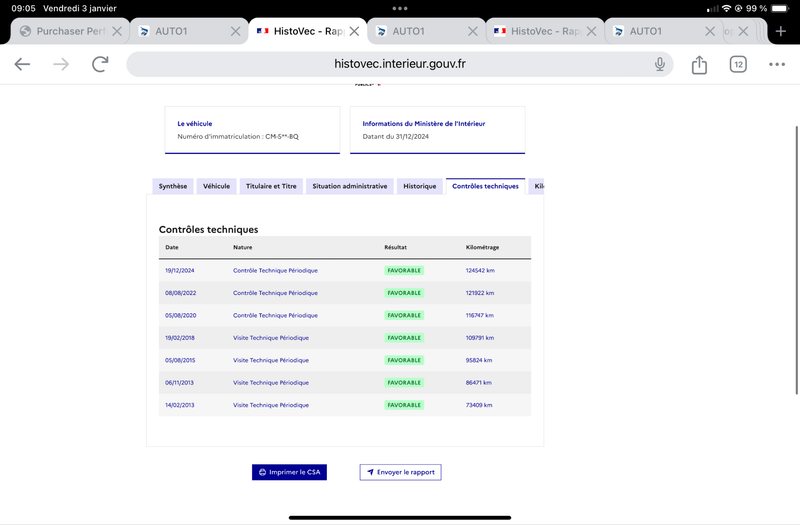Click the Date column header

point(172,247)
